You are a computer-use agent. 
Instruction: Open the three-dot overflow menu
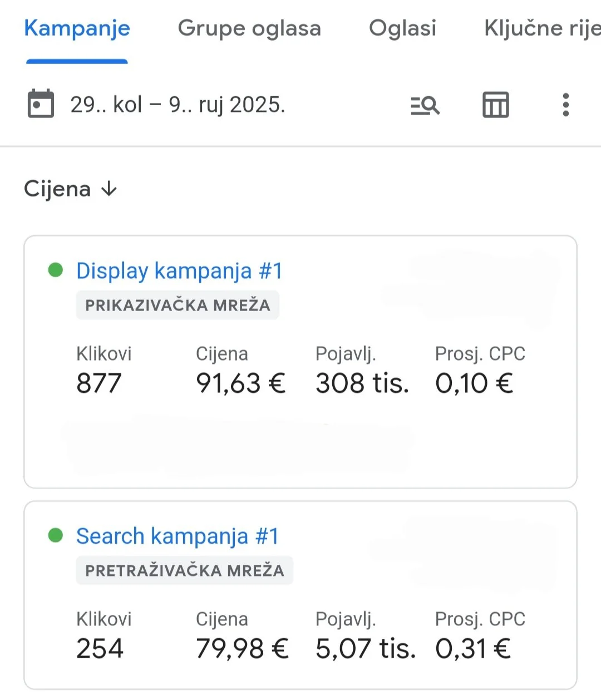(565, 105)
